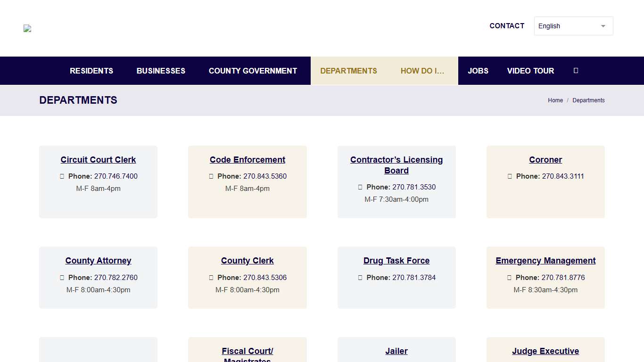Image resolution: width=644 pixels, height=362 pixels.
Task: Open the RESIDENTS menu
Action: tap(91, 71)
